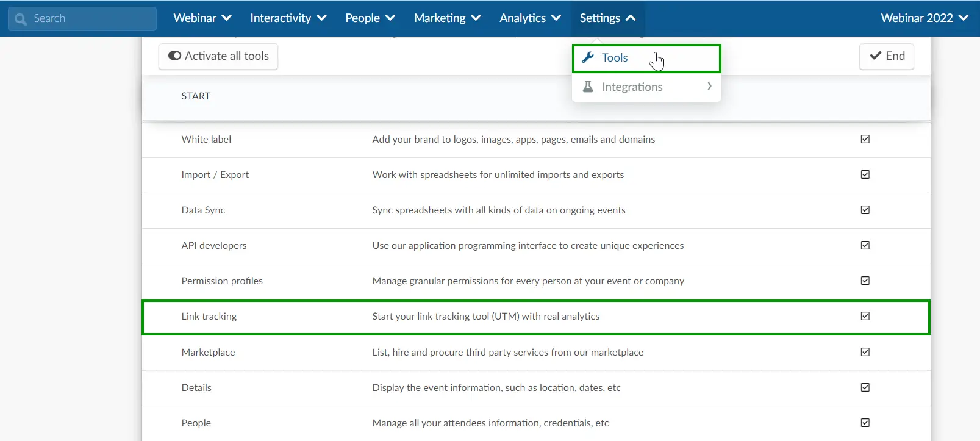Toggle the Import / Export checkbox
The image size is (980, 441).
(865, 174)
